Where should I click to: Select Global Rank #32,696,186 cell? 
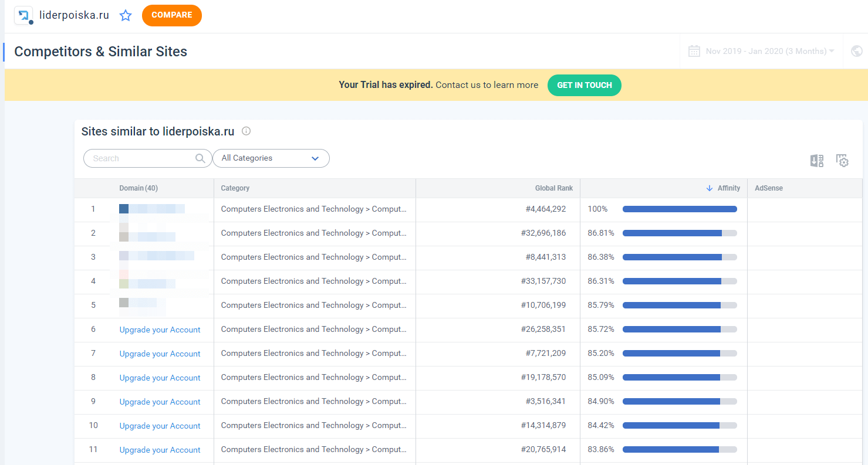coord(543,233)
